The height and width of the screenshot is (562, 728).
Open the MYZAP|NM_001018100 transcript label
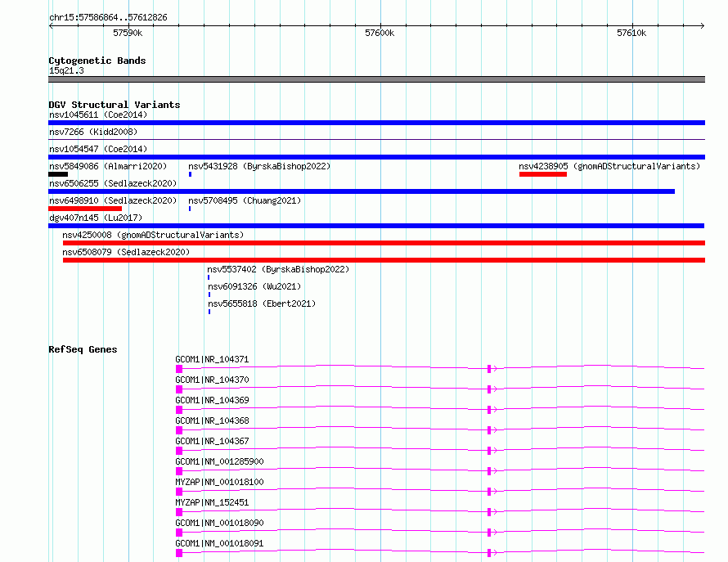(x=219, y=482)
